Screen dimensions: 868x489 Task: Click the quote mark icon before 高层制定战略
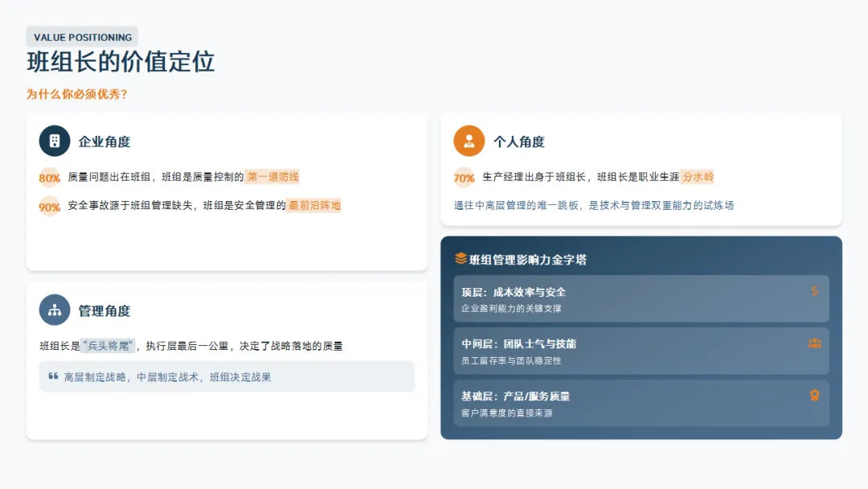[x=53, y=376]
